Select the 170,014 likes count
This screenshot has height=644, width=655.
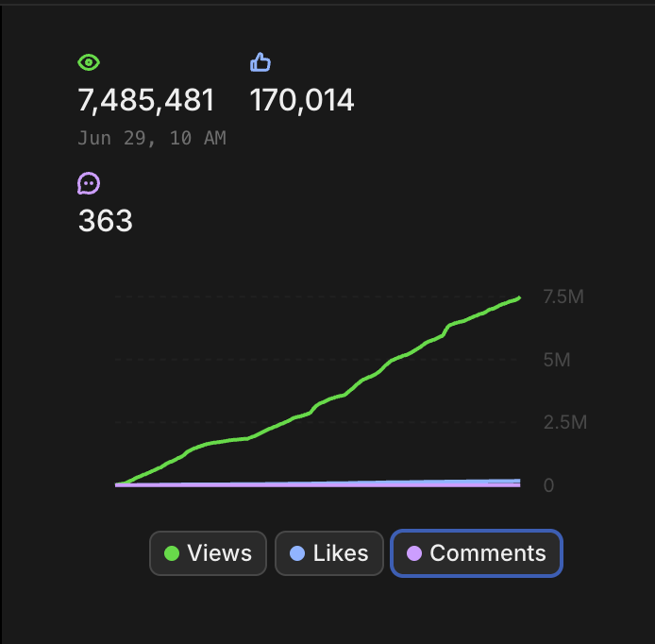(x=302, y=100)
